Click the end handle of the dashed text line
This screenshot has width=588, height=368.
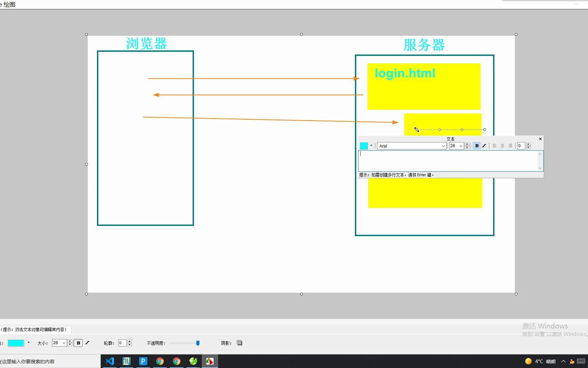pyautogui.click(x=485, y=129)
